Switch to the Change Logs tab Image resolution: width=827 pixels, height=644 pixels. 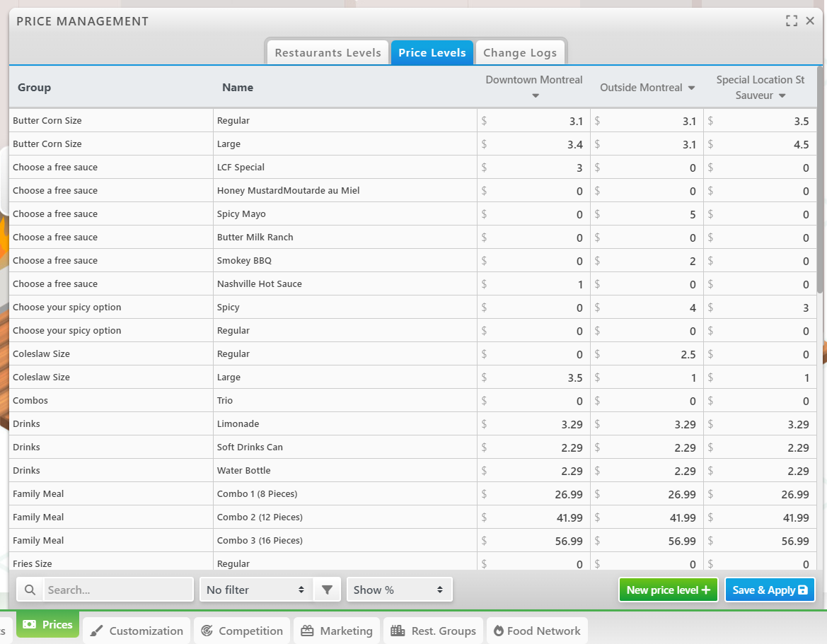click(x=520, y=53)
